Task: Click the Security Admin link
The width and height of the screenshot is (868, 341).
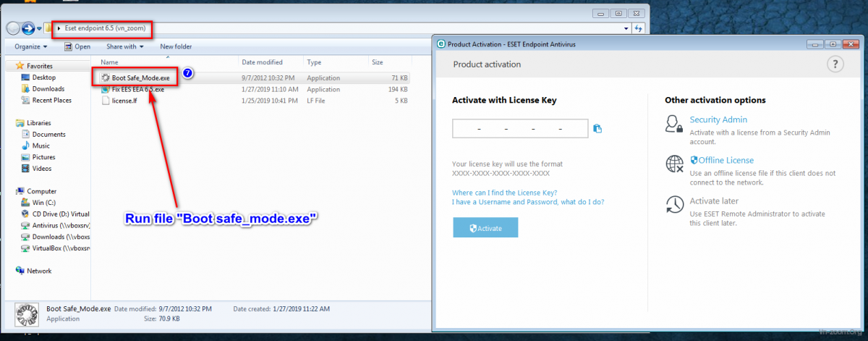Action: (x=718, y=119)
